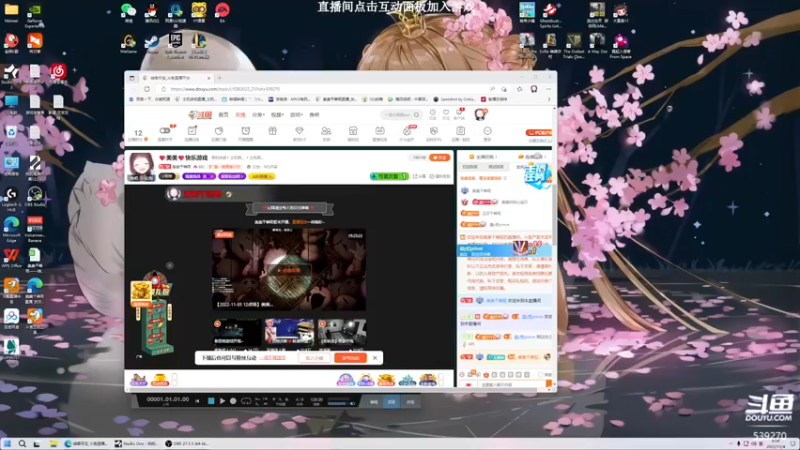The height and width of the screenshot is (450, 800).
Task: Open the 'more' ellipsis icon in streamer toolbar
Action: [487, 133]
